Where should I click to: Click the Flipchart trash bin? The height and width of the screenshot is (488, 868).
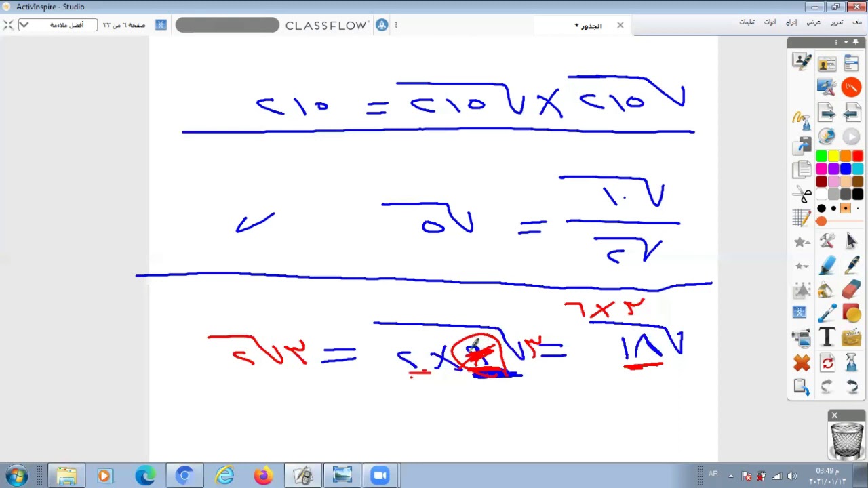click(x=846, y=439)
